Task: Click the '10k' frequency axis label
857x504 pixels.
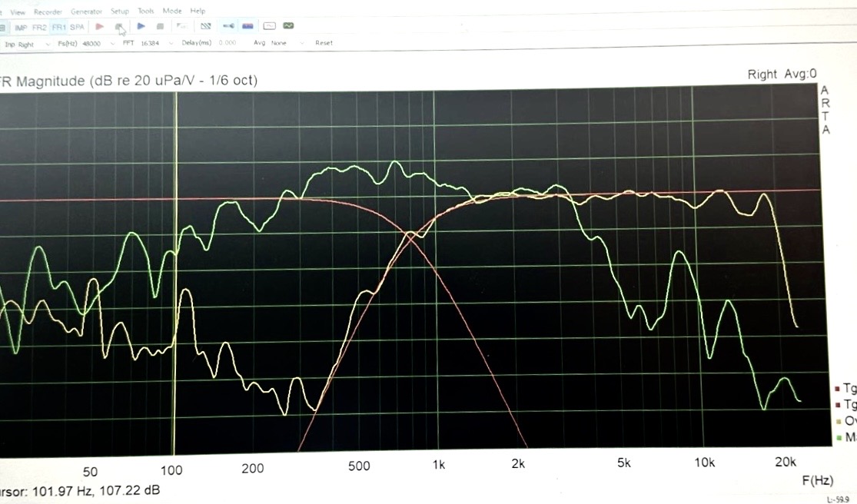Action: click(705, 463)
